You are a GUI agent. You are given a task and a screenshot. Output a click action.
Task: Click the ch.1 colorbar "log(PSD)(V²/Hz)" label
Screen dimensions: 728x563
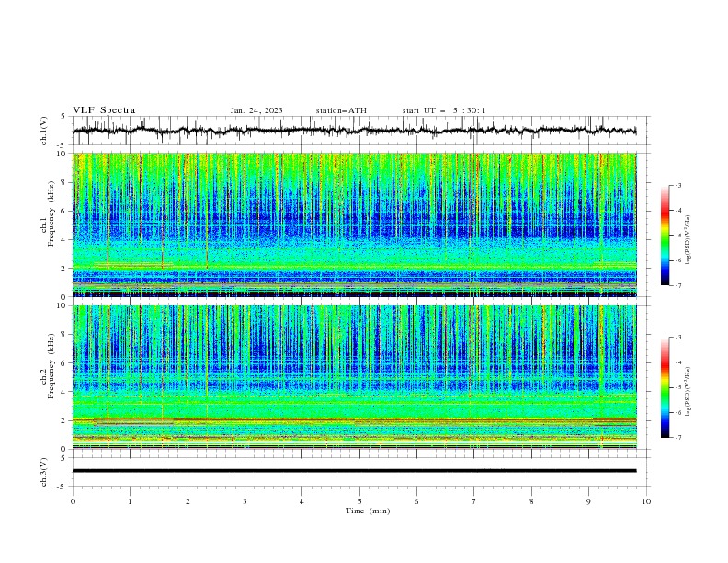tap(688, 240)
